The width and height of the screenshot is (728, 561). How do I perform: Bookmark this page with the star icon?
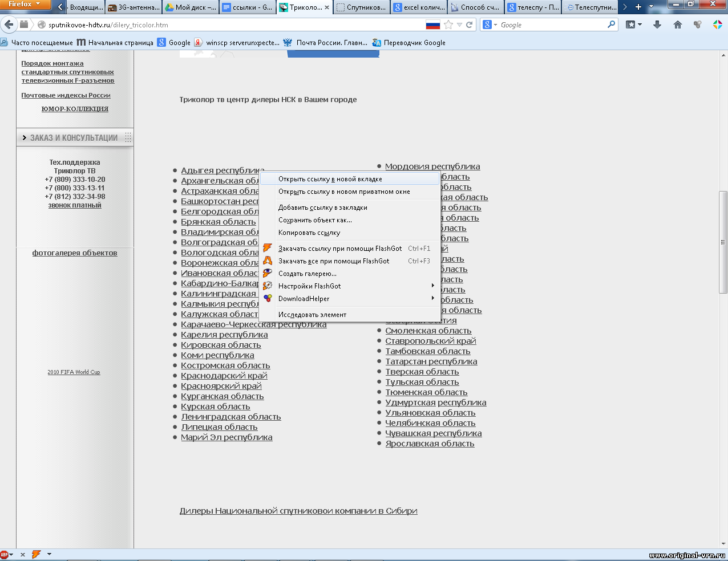pos(448,25)
